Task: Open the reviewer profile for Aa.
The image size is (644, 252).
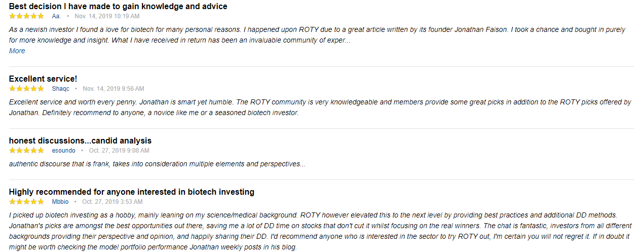Action: click(56, 16)
